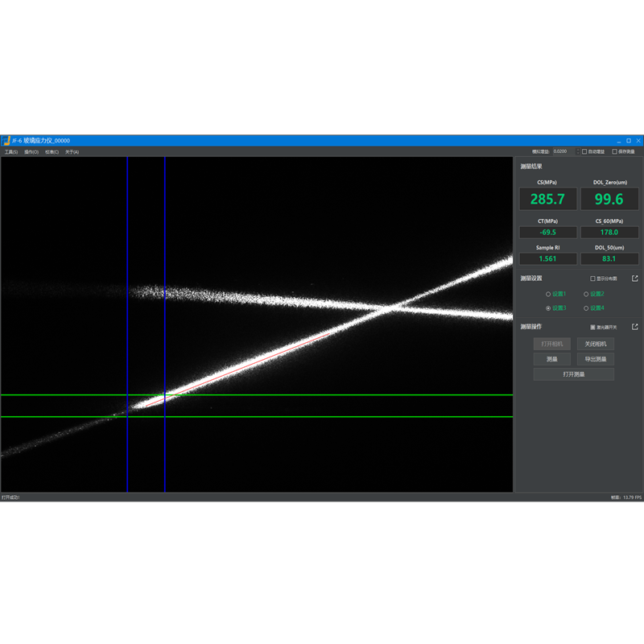Enable the 保存测量 checkbox

[x=614, y=151]
